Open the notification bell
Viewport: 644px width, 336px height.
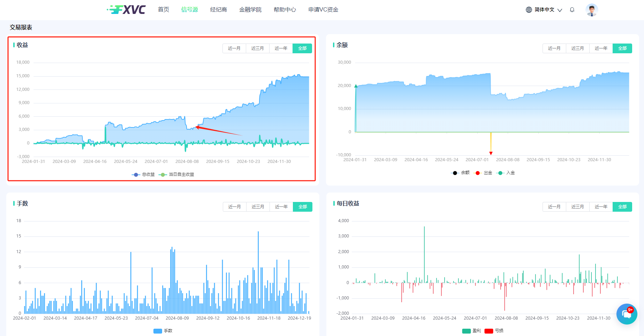(x=572, y=10)
